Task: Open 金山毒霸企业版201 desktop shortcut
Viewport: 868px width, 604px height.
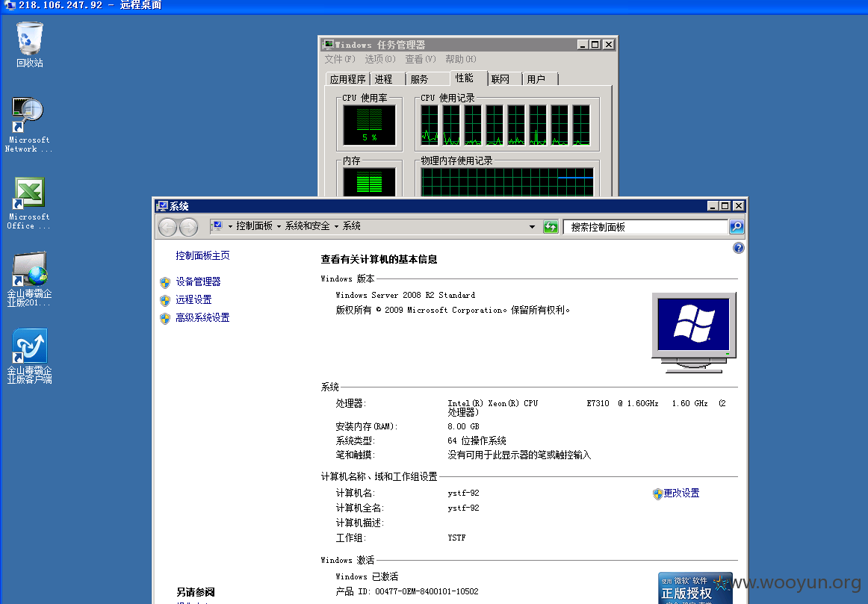Action: (x=29, y=279)
